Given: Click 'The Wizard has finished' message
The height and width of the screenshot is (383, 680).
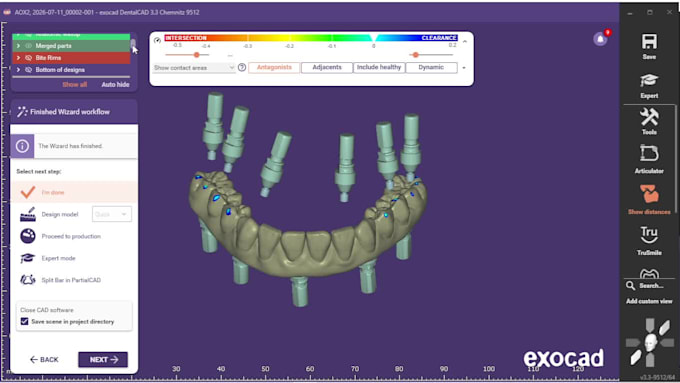Looking at the screenshot, I should (x=70, y=146).
